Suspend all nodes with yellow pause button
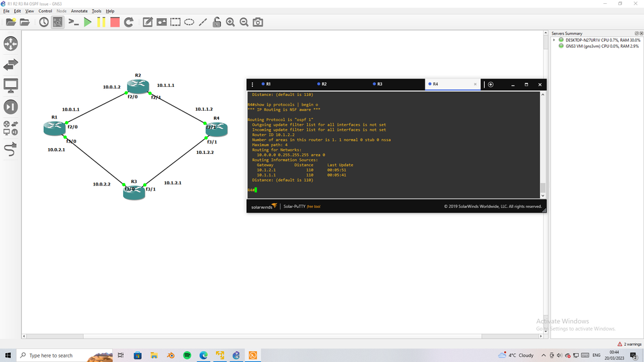 coord(101,22)
